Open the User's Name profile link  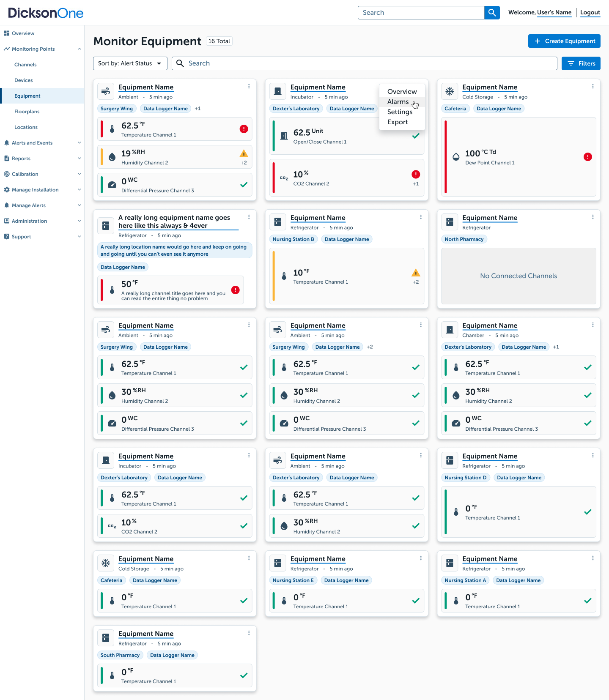pyautogui.click(x=554, y=13)
